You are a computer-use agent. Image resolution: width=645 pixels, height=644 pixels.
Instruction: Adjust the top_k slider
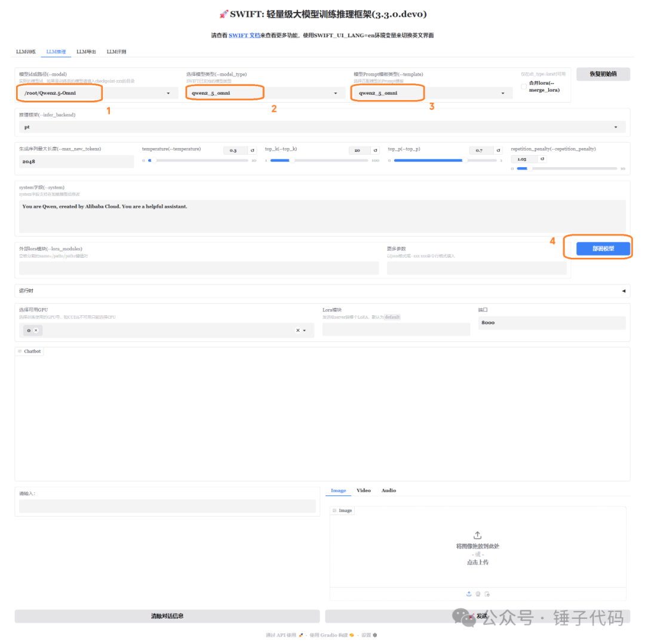pos(319,161)
